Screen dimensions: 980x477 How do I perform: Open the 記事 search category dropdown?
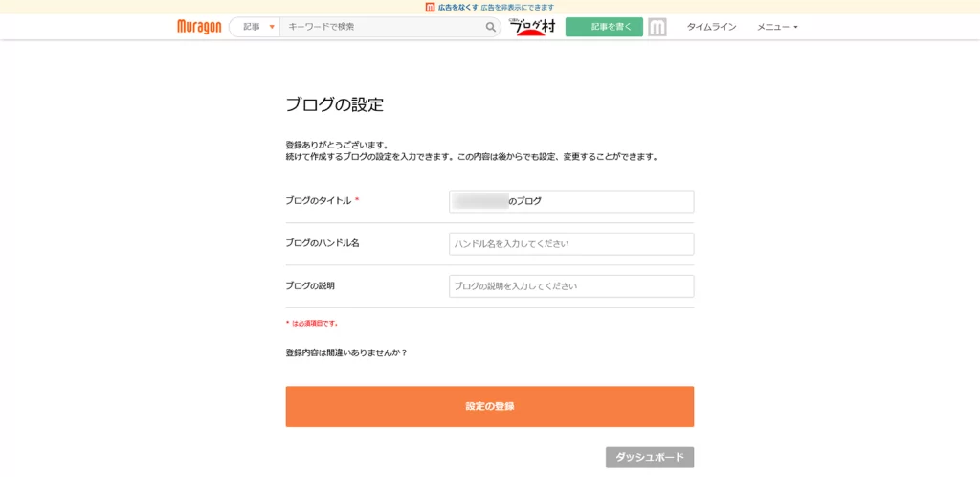pyautogui.click(x=257, y=27)
